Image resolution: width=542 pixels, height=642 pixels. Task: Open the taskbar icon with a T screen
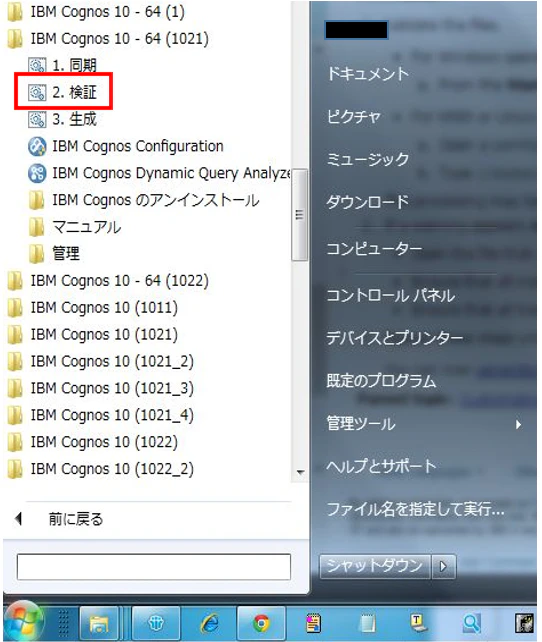point(419,622)
